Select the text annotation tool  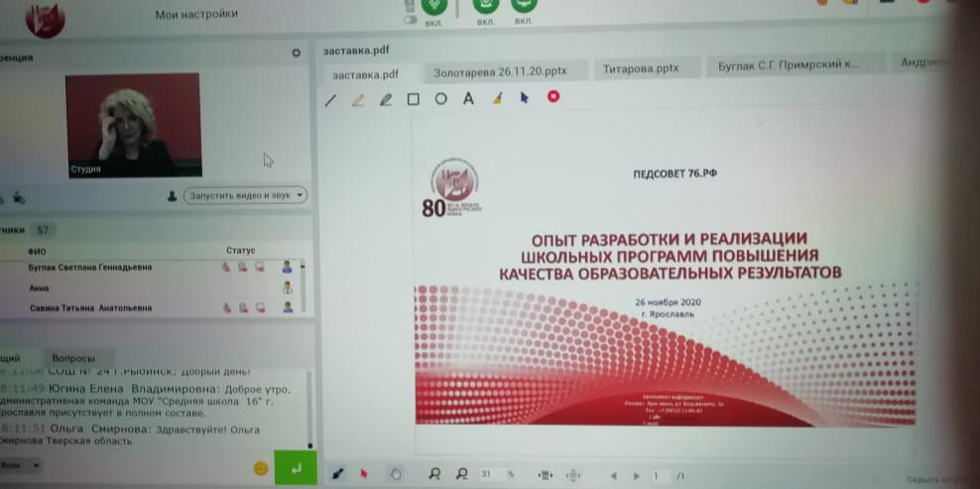coord(469,99)
